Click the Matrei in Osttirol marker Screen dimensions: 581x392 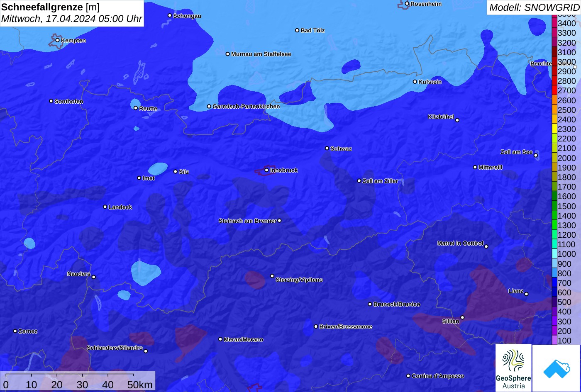point(486,246)
